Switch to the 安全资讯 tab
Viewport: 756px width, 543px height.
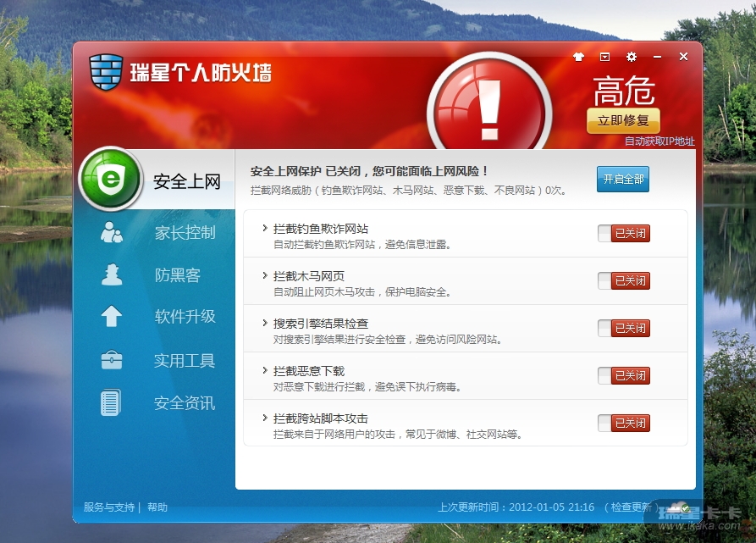click(185, 402)
